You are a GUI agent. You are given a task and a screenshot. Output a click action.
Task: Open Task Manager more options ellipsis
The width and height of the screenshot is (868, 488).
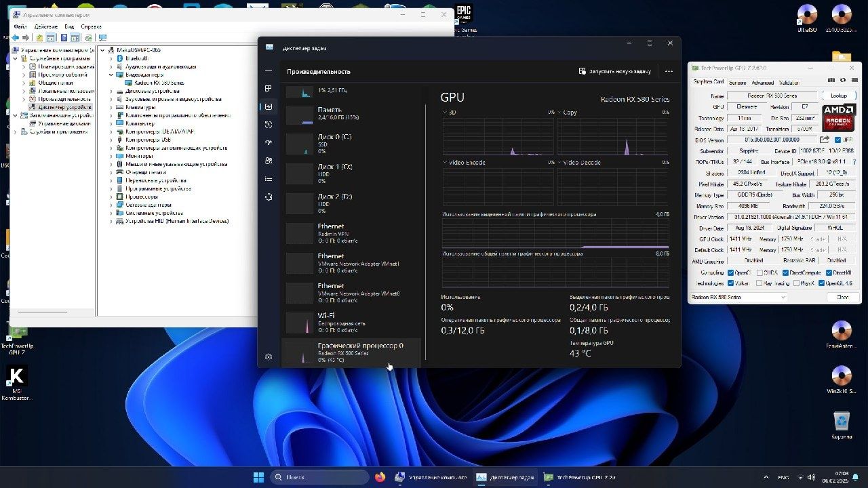[669, 71]
